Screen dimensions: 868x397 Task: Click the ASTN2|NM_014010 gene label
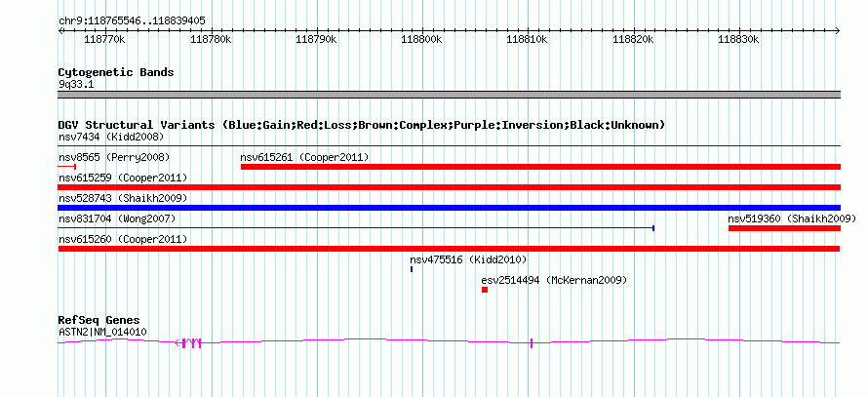pos(102,332)
